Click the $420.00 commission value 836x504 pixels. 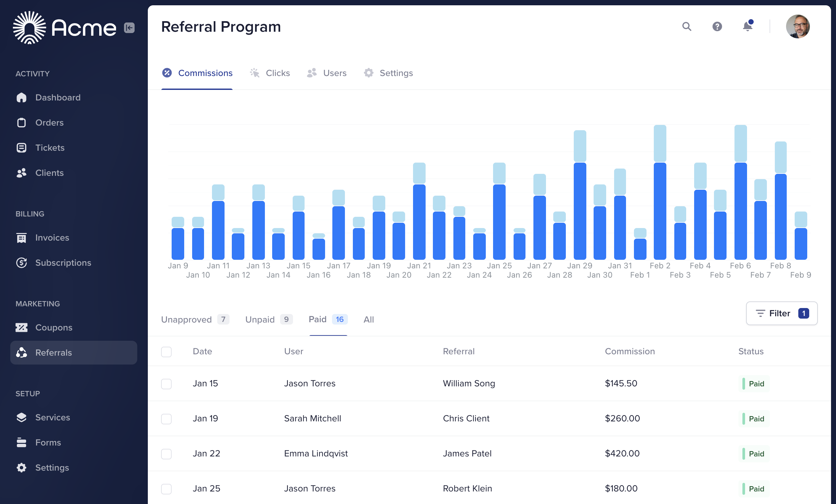[622, 453]
